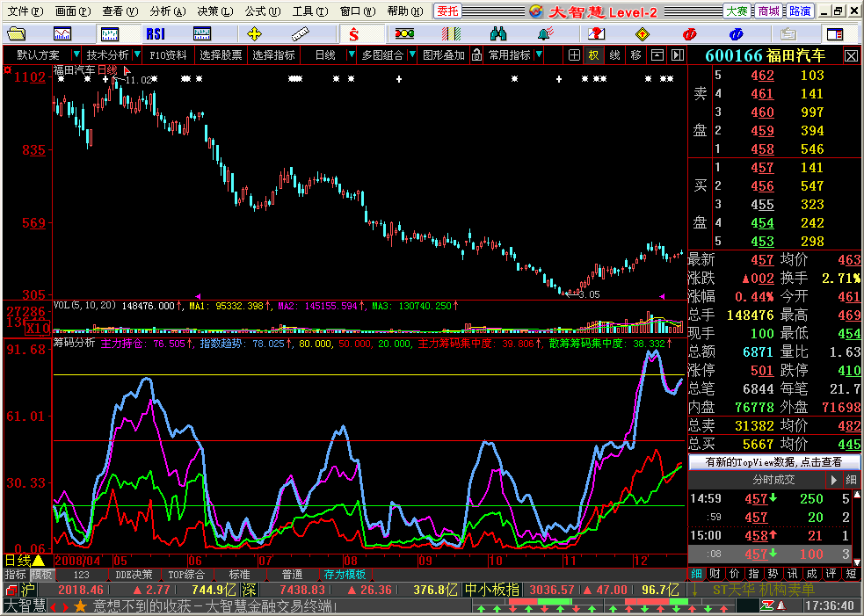Click the RSI indicator toolbar icon
The width and height of the screenshot is (864, 616).
click(156, 34)
